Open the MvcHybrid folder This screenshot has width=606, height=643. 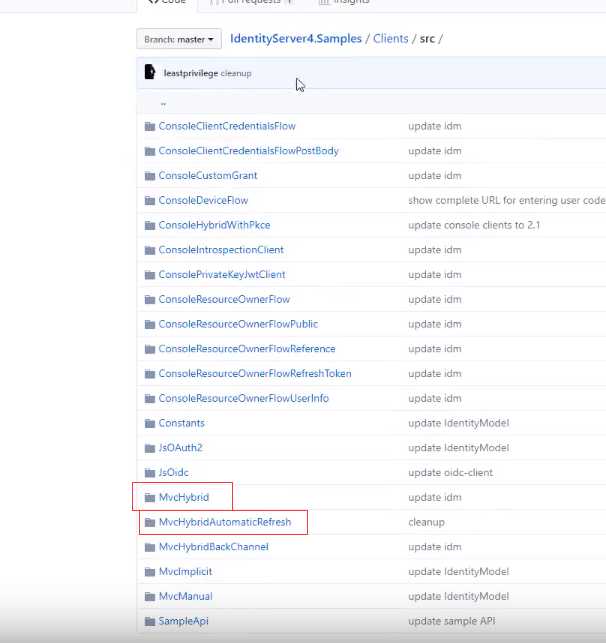[184, 497]
